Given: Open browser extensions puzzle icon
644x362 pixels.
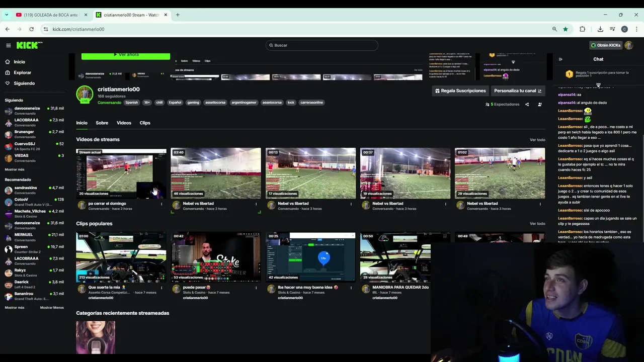Looking at the screenshot, I should (x=583, y=29).
